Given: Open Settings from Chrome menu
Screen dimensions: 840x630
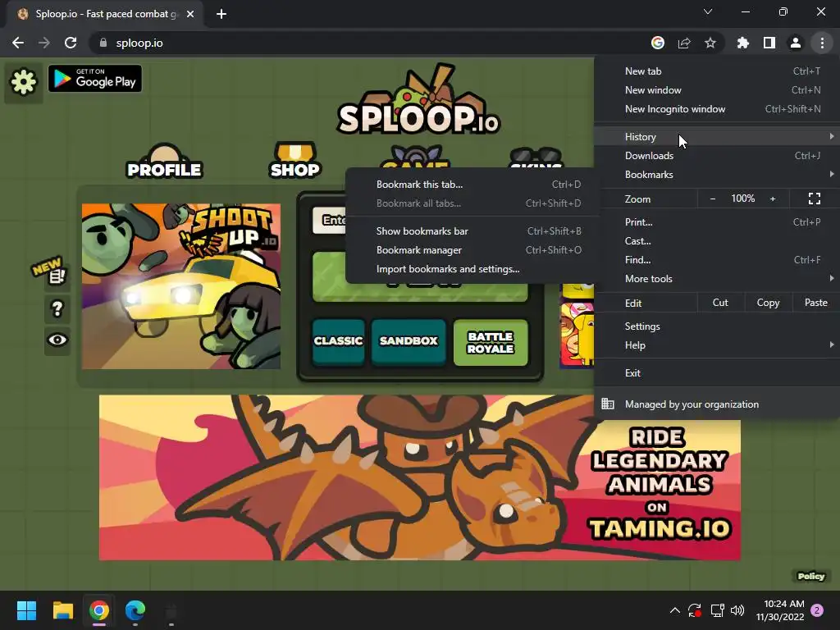Looking at the screenshot, I should [x=717, y=326].
